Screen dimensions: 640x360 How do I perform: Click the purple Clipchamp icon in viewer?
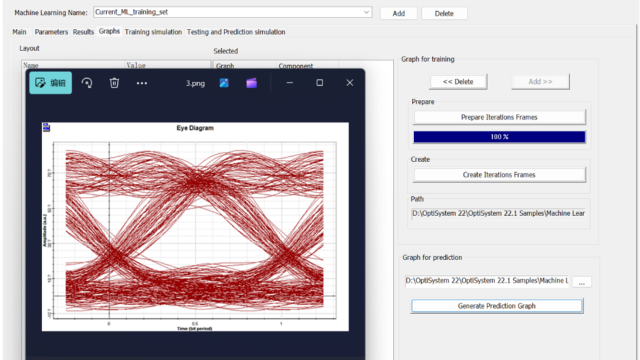coord(251,83)
